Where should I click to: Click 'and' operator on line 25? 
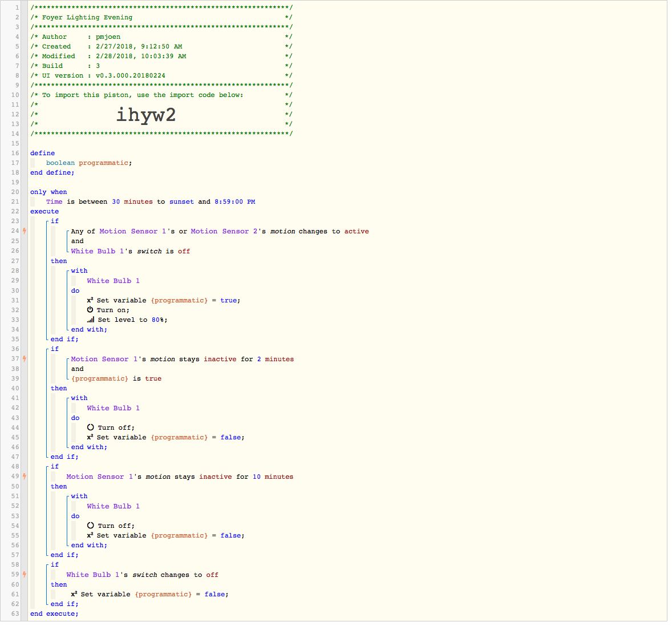tap(77, 241)
